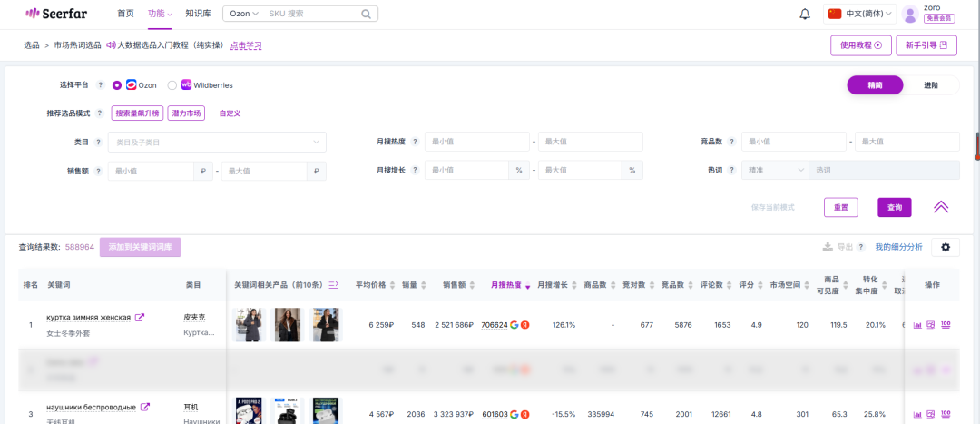Viewport: 980px width, 424px height.
Task: Collapse filter panel with double chevron
Action: coord(941,207)
